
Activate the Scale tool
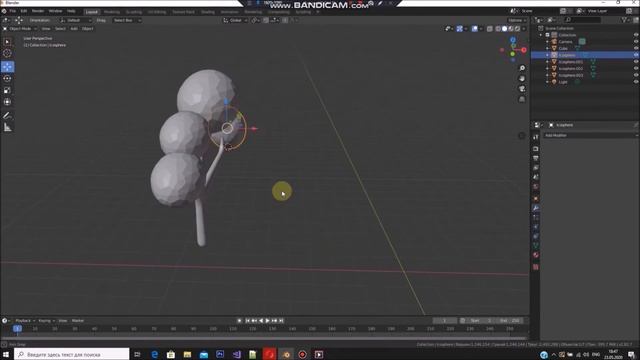tap(7, 90)
